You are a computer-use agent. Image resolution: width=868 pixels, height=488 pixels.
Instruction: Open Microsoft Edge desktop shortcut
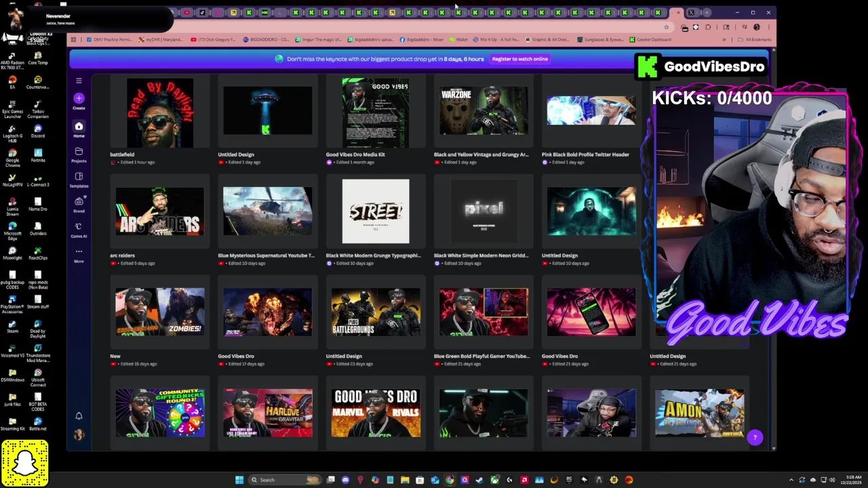12,231
